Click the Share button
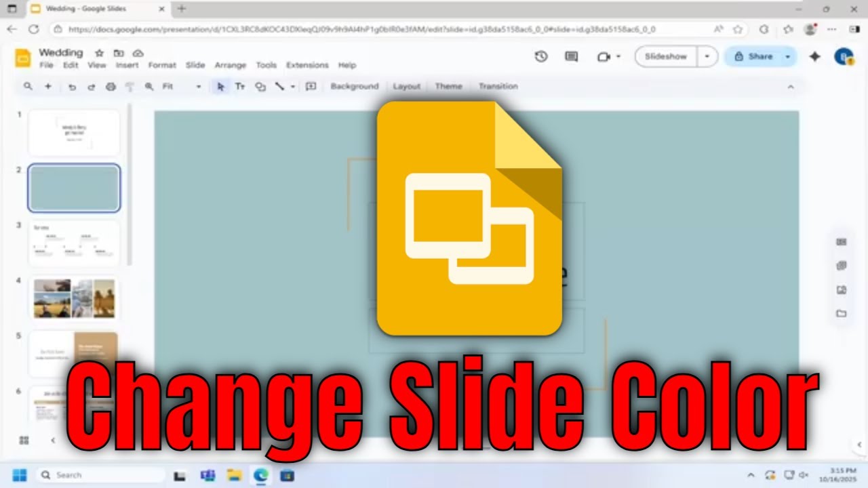This screenshot has height=488, width=868. pos(753,57)
